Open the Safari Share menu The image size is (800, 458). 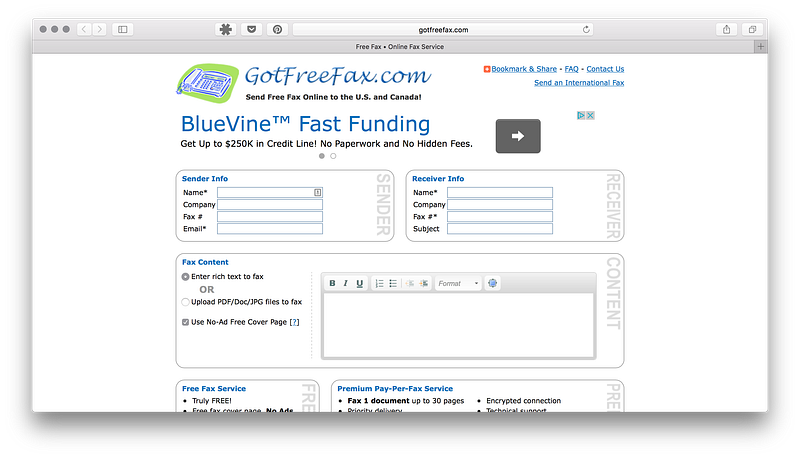coord(727,30)
